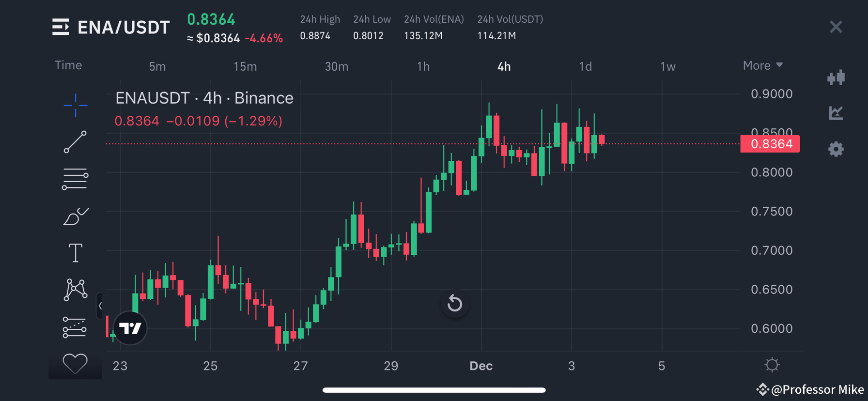868x401 pixels.
Task: Click the red 0.8364 price label
Action: [770, 143]
